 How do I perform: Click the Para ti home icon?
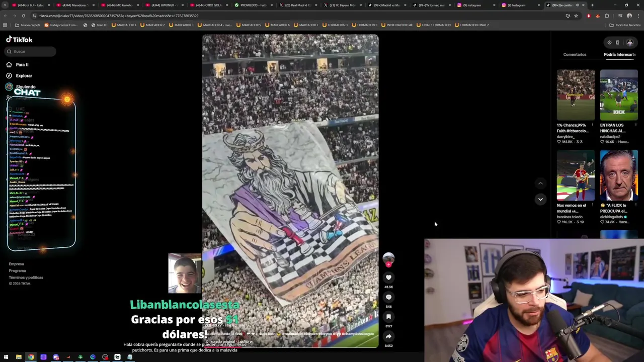9,64
